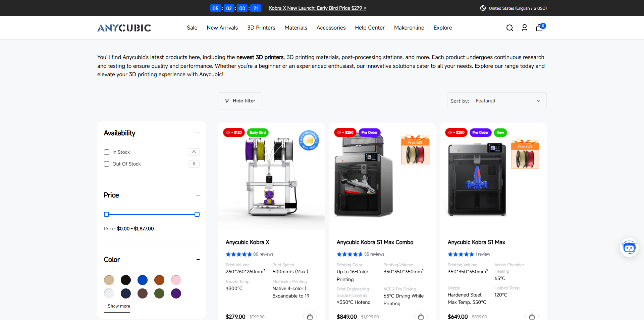Open the 3D Printers menu
The height and width of the screenshot is (320, 644).
click(x=261, y=28)
